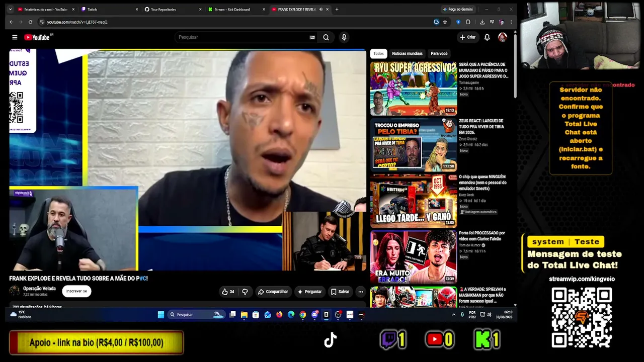Open video titled Porta foi PROCESSADO

pos(481,236)
